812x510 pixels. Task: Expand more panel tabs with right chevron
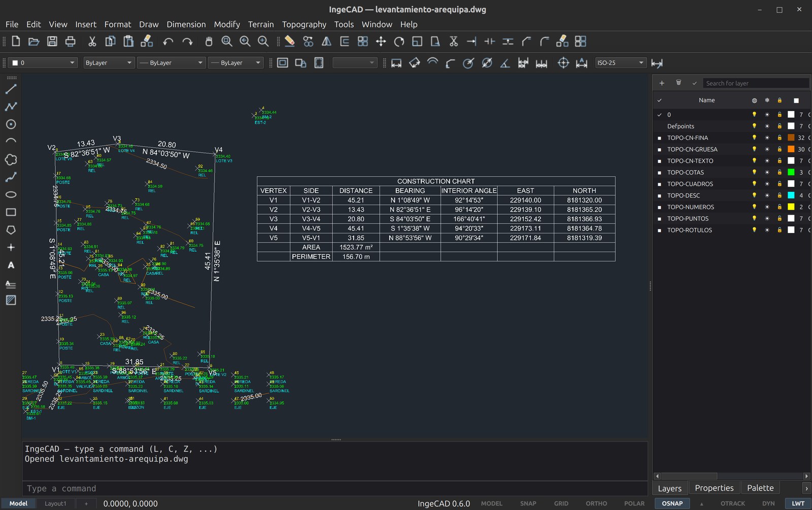coord(806,488)
